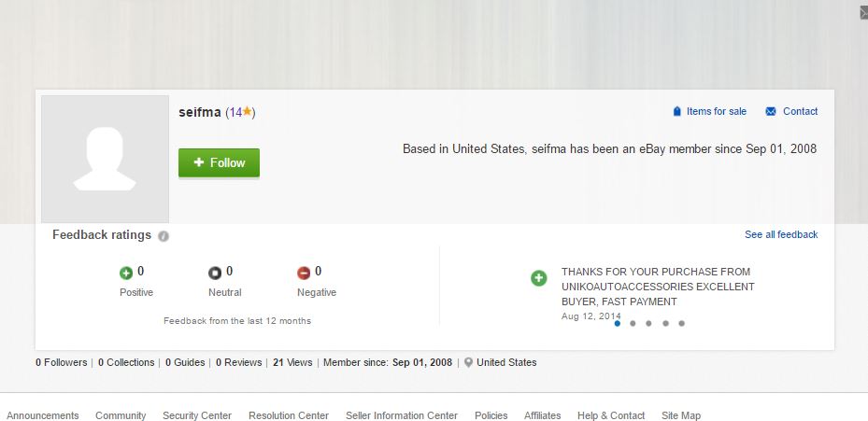868x421 pixels.
Task: Close the banner with top-right X
Action: (x=863, y=12)
